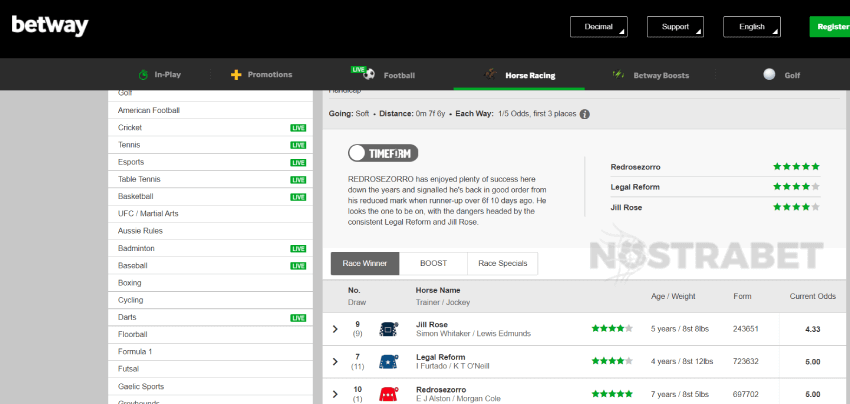
Task: Open Cycling in sports list
Action: click(x=210, y=300)
